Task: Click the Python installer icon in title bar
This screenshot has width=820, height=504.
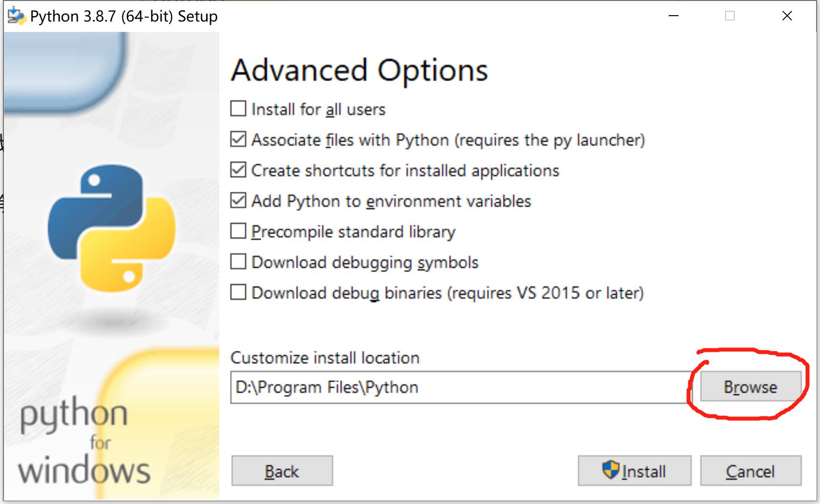Action: click(x=16, y=16)
